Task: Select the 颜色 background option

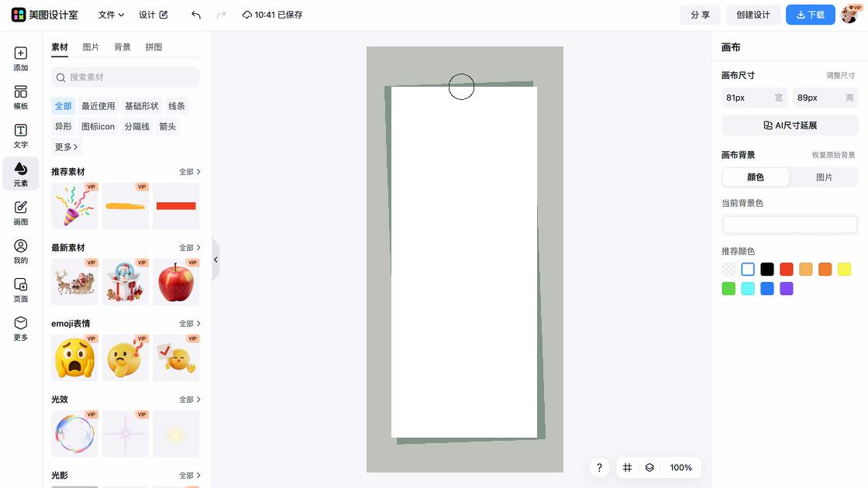Action: coord(756,177)
